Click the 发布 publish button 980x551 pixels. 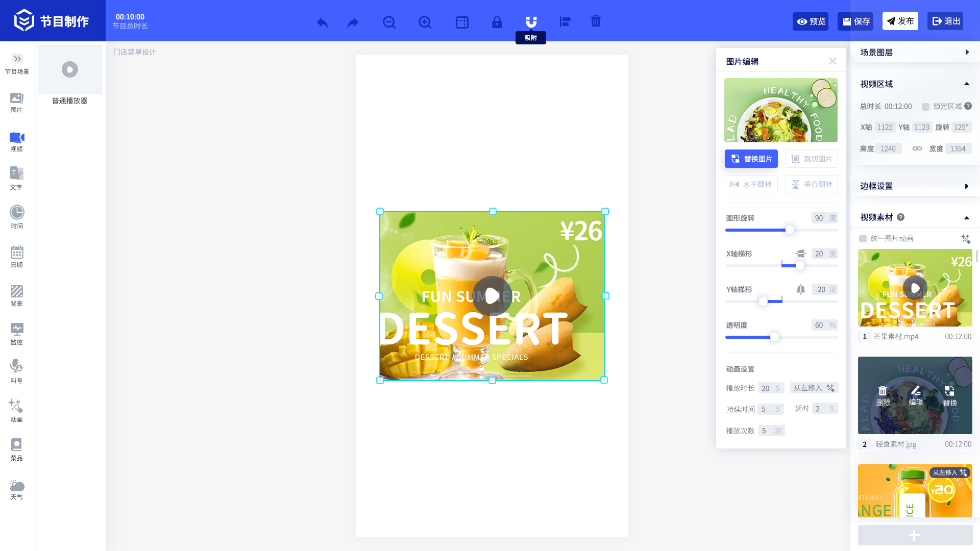(900, 21)
